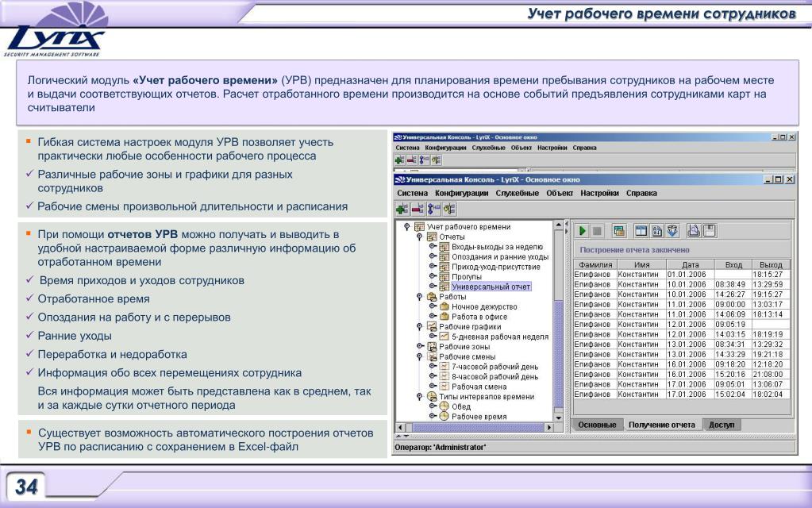Click the Рабочие графики chart icon in the tree

pyautogui.click(x=432, y=327)
